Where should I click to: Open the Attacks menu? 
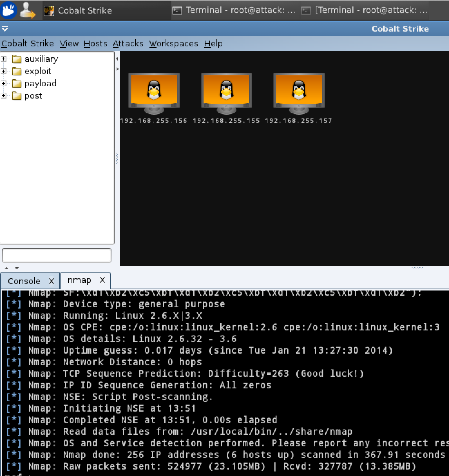point(128,43)
